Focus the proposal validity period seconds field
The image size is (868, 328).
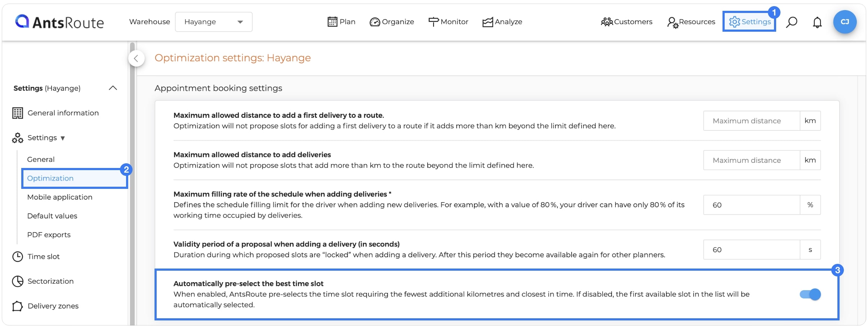point(752,249)
